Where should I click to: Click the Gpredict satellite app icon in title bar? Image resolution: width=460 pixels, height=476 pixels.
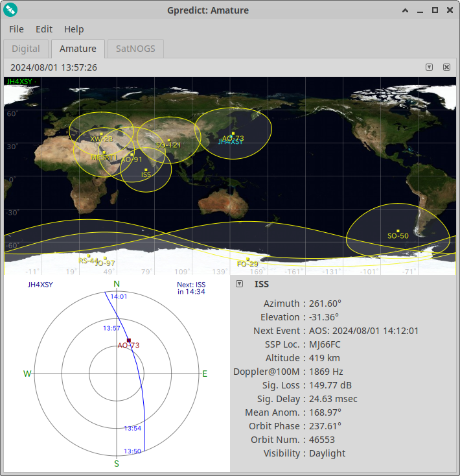coord(11,10)
